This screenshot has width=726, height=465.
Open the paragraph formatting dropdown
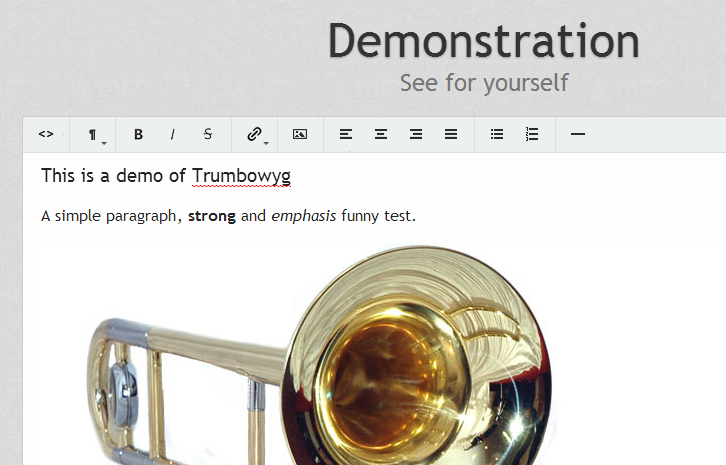(94, 134)
